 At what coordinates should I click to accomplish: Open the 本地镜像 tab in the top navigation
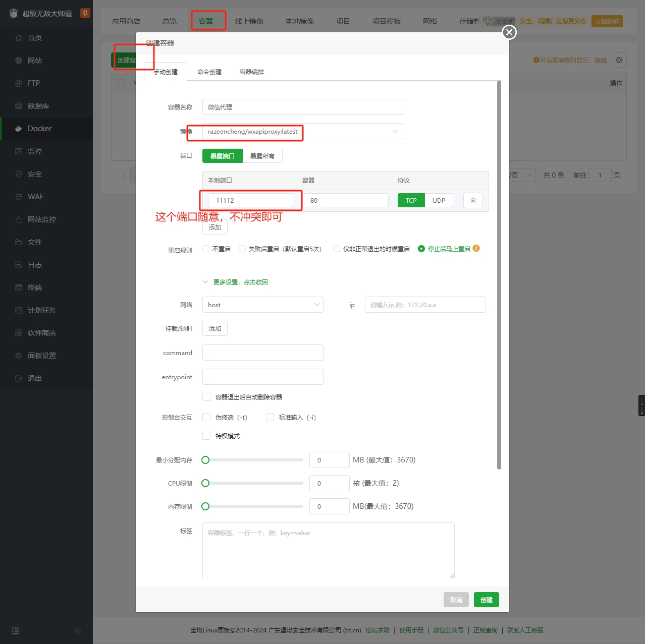pyautogui.click(x=300, y=21)
